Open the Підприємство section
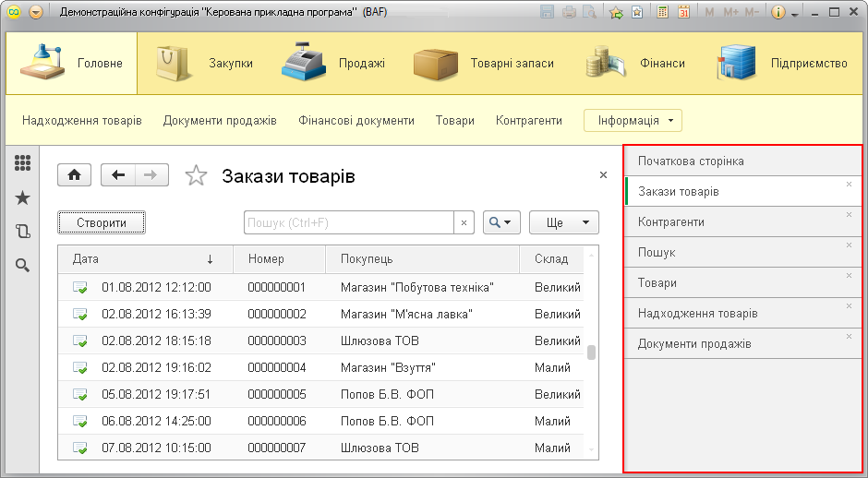This screenshot has height=478, width=868. [x=781, y=63]
